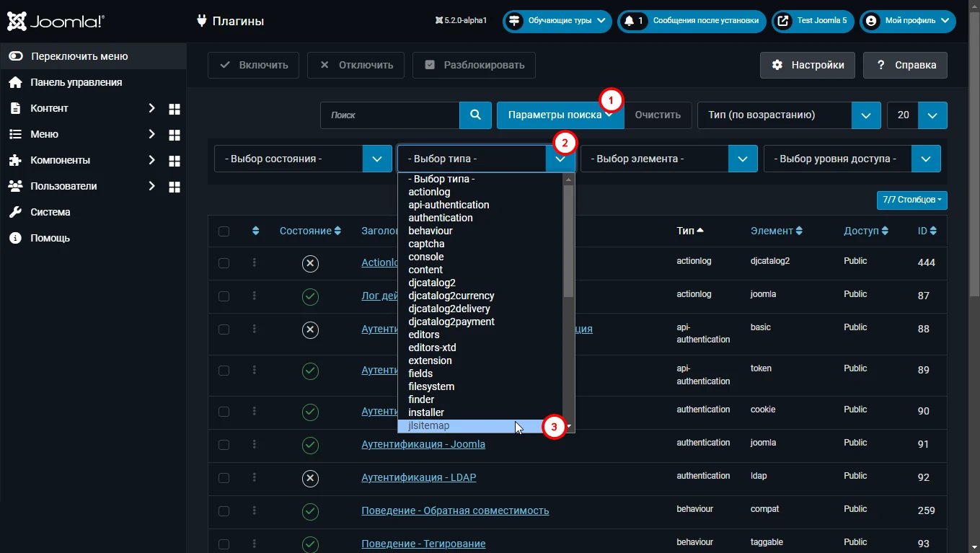Check the checkbox for Аутентификация - LDAP row
Image resolution: width=980 pixels, height=553 pixels.
click(x=224, y=478)
